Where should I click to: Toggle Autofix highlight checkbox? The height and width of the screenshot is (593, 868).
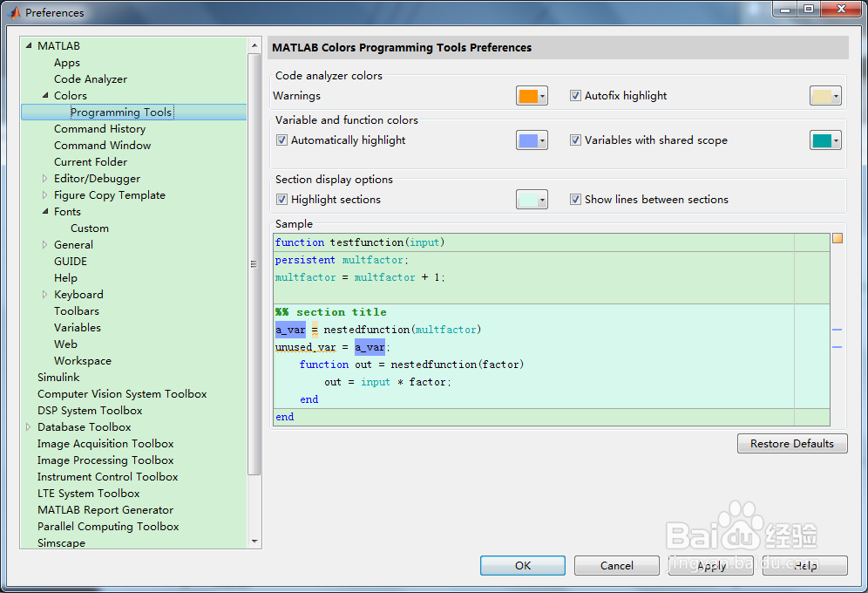tap(575, 95)
